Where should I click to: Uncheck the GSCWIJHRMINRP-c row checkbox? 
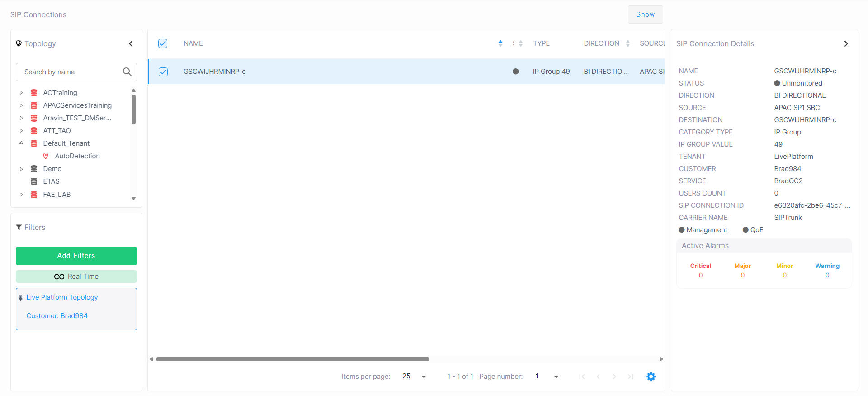[163, 72]
